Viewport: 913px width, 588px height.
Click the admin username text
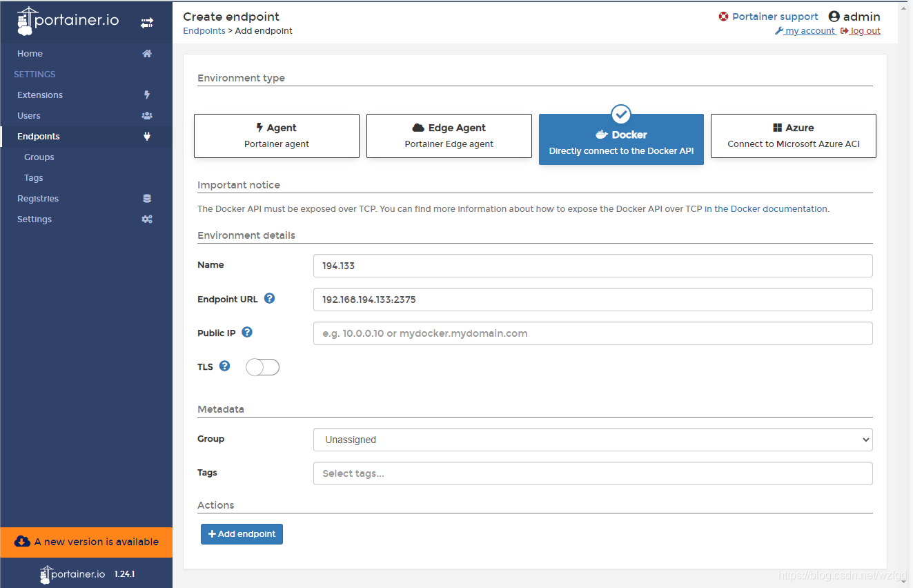862,17
